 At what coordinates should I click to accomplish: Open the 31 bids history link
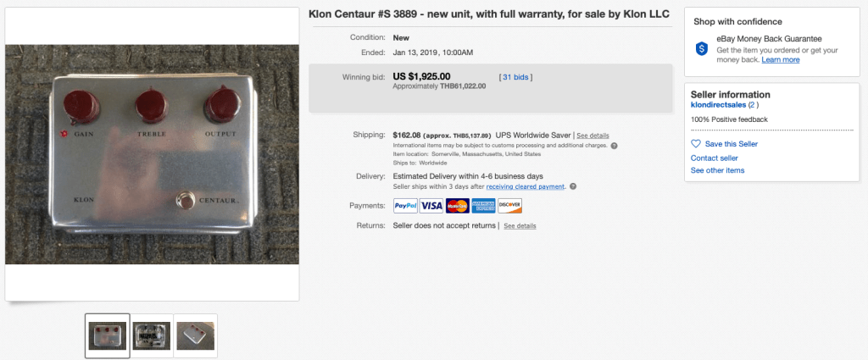tap(516, 77)
